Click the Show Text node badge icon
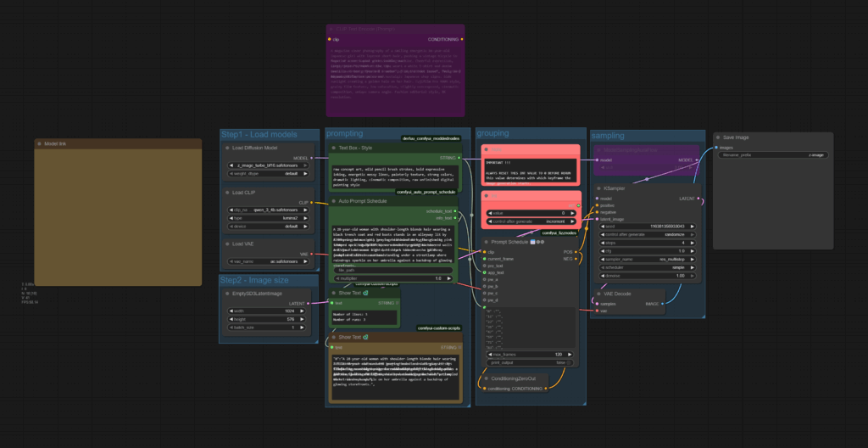Image resolution: width=868 pixels, height=448 pixels. (x=365, y=293)
